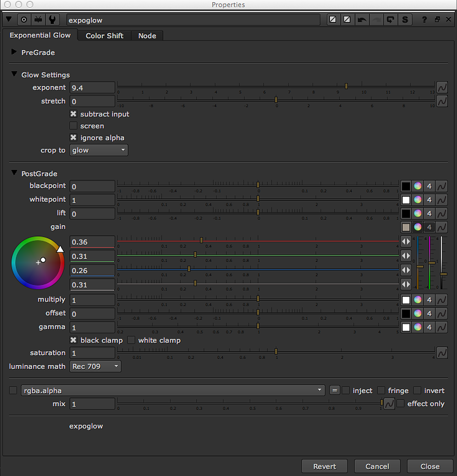Open the animation menu for exponent
The width and height of the screenshot is (457, 476).
(442, 87)
